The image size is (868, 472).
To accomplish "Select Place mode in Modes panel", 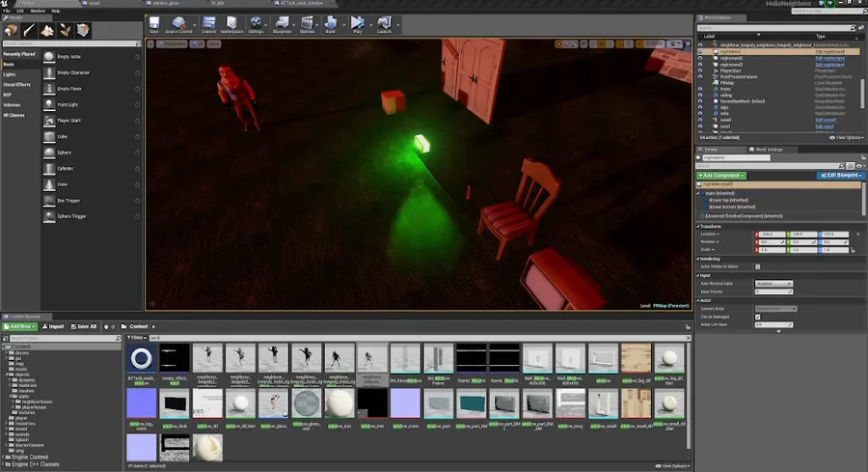I will [11, 31].
